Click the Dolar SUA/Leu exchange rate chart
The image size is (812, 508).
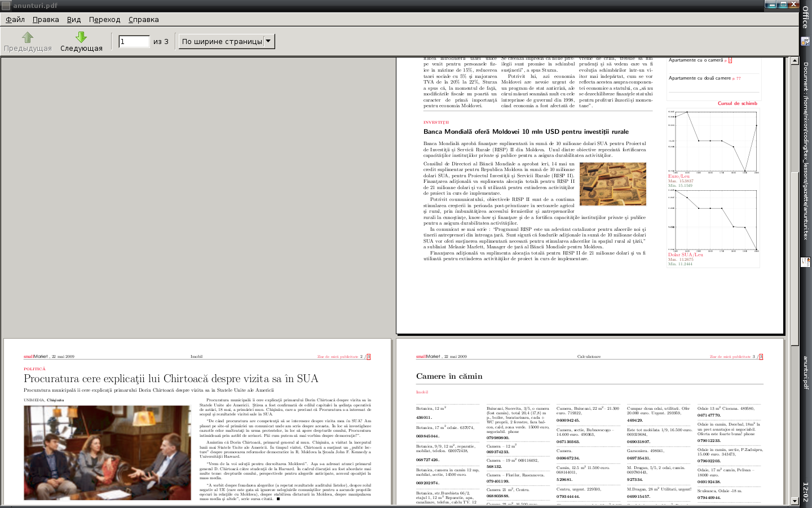coord(713,220)
